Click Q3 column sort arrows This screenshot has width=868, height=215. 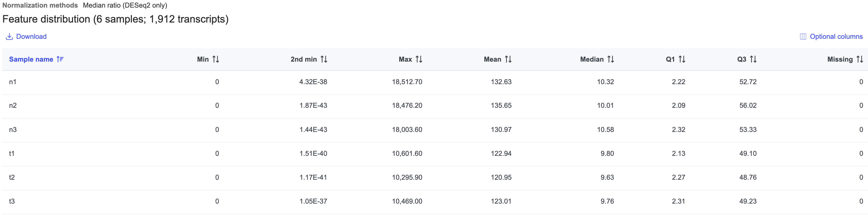tap(754, 59)
